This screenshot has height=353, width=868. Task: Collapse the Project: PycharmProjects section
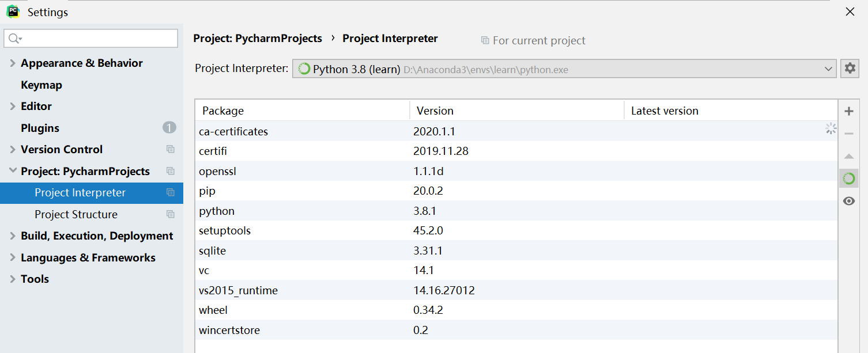click(13, 171)
